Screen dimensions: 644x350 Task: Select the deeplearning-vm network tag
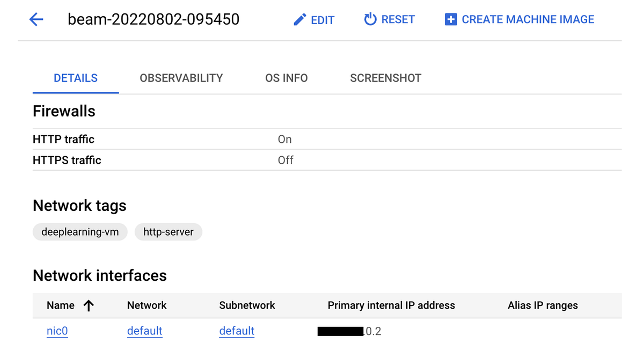coord(80,232)
